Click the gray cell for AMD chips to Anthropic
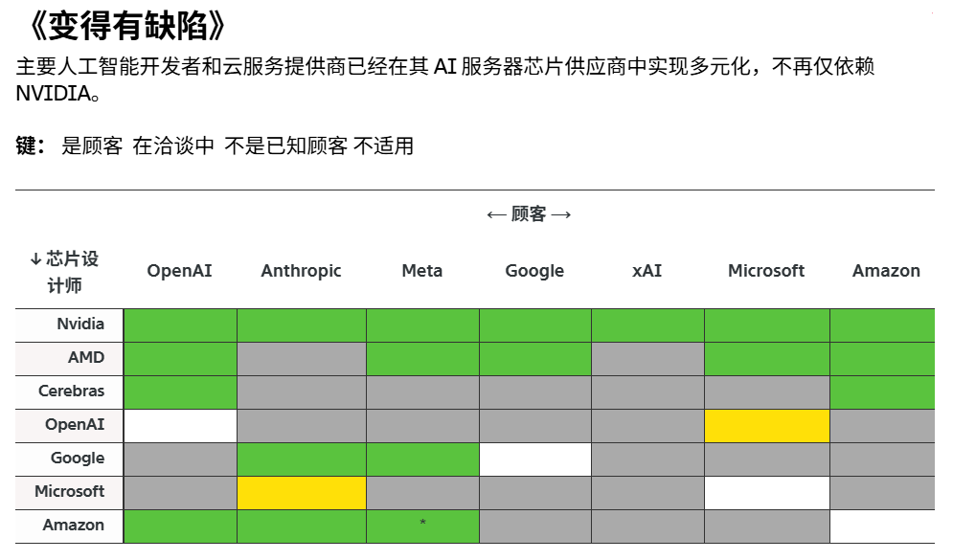953x560 pixels. pos(302,358)
